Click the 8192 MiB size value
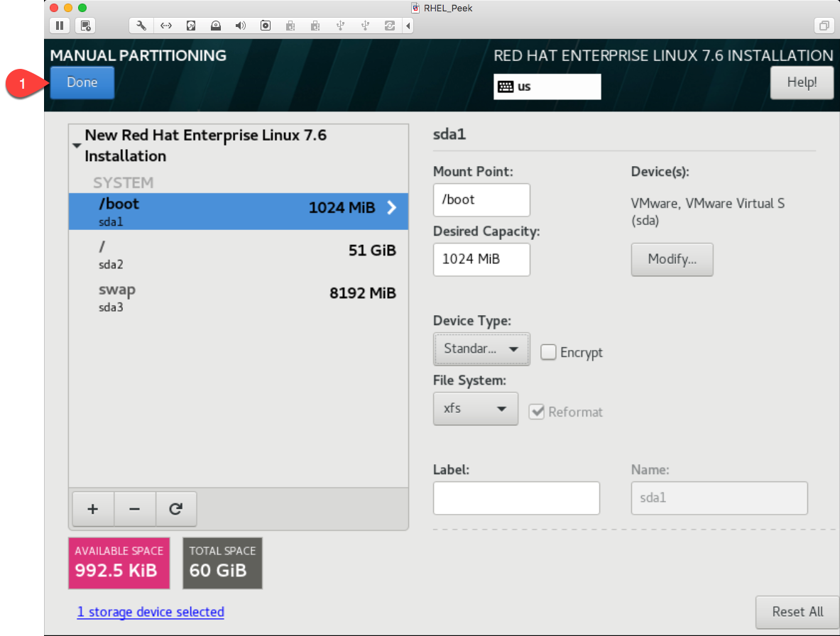Viewport: 840px width, 636px height. pos(363,293)
